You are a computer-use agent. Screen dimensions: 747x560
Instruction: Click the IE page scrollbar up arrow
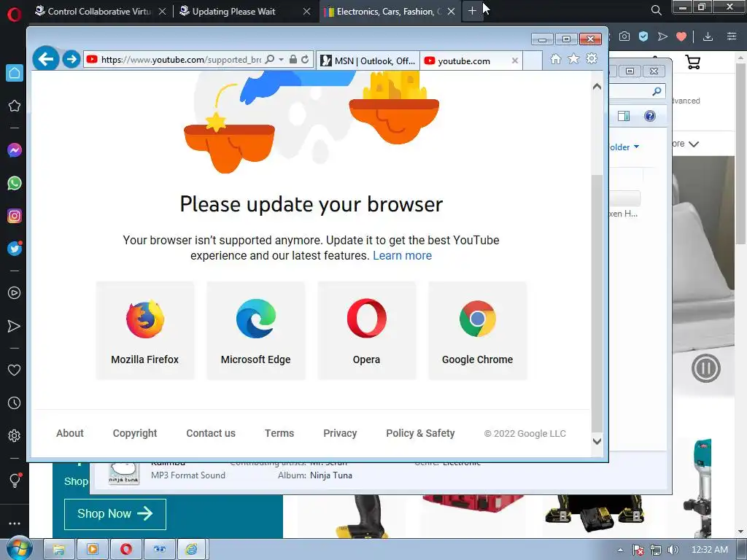597,87
